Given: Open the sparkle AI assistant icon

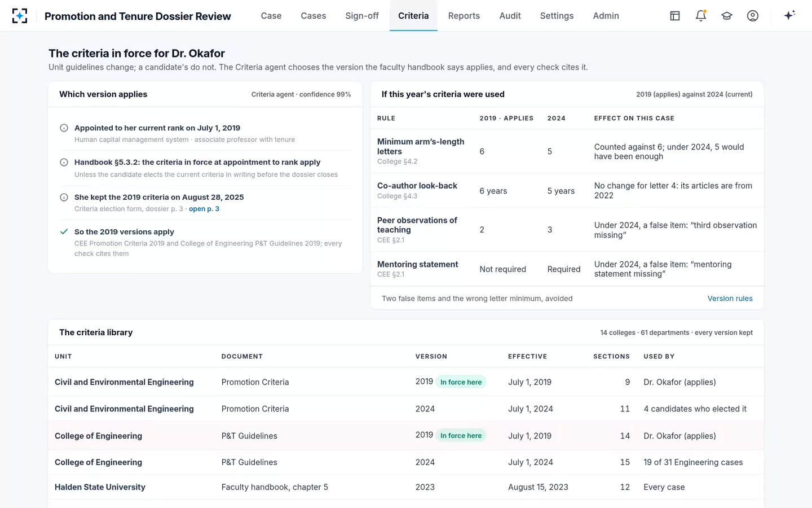Looking at the screenshot, I should point(789,15).
